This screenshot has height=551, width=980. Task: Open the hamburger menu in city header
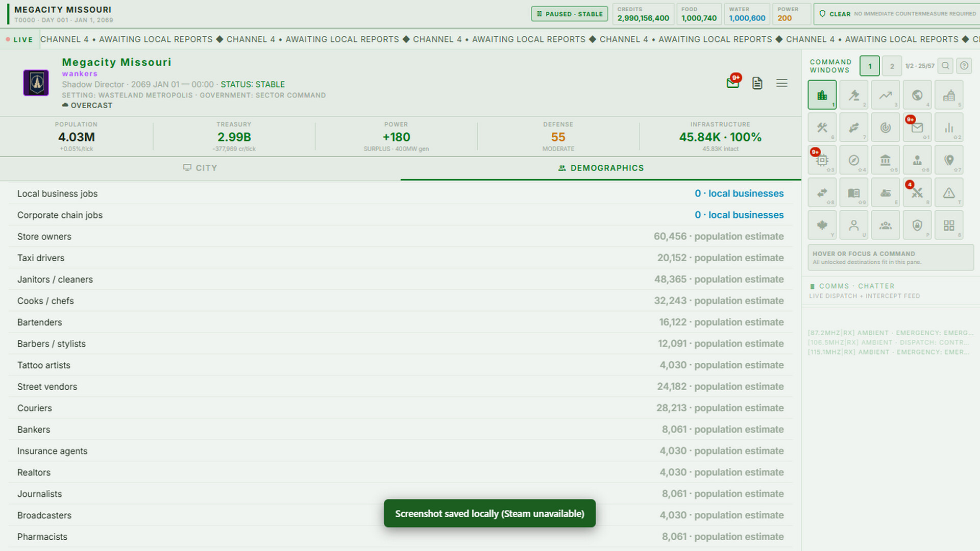(x=781, y=83)
